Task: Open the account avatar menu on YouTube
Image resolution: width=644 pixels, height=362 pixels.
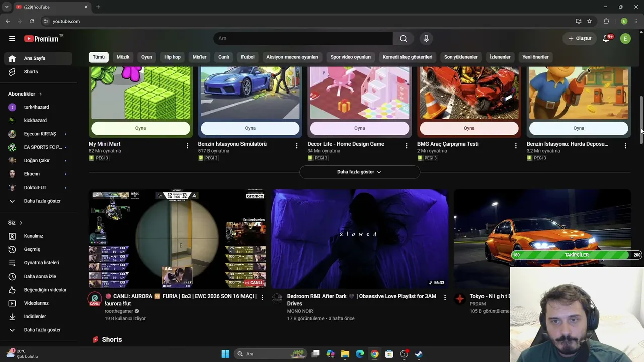Action: [625, 39]
